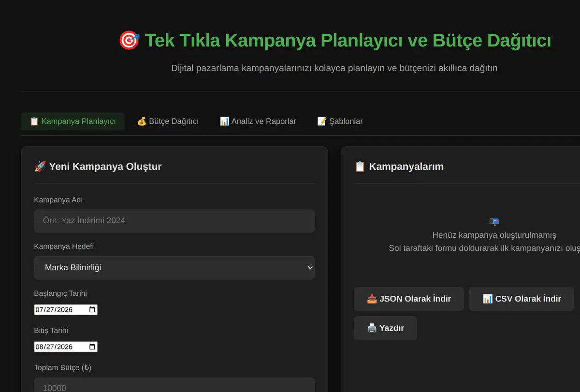Click the target emoji icon in the title
The image size is (580, 392).
pos(129,41)
